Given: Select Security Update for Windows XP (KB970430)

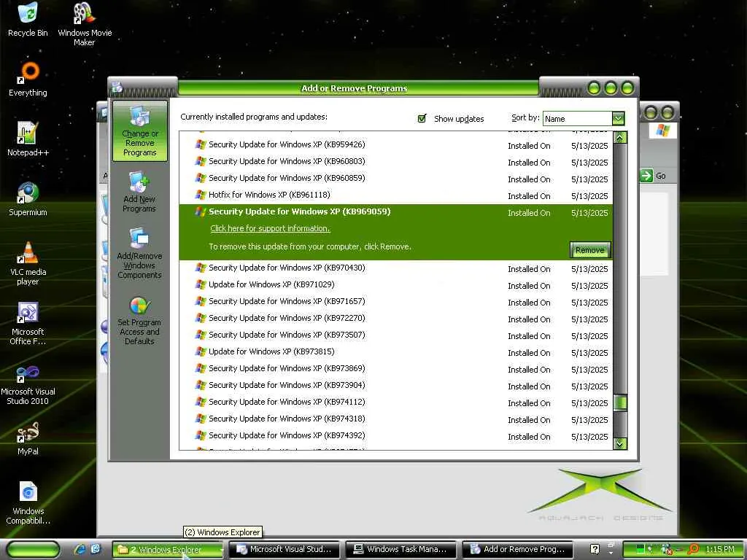Looking at the screenshot, I should pyautogui.click(x=395, y=268).
